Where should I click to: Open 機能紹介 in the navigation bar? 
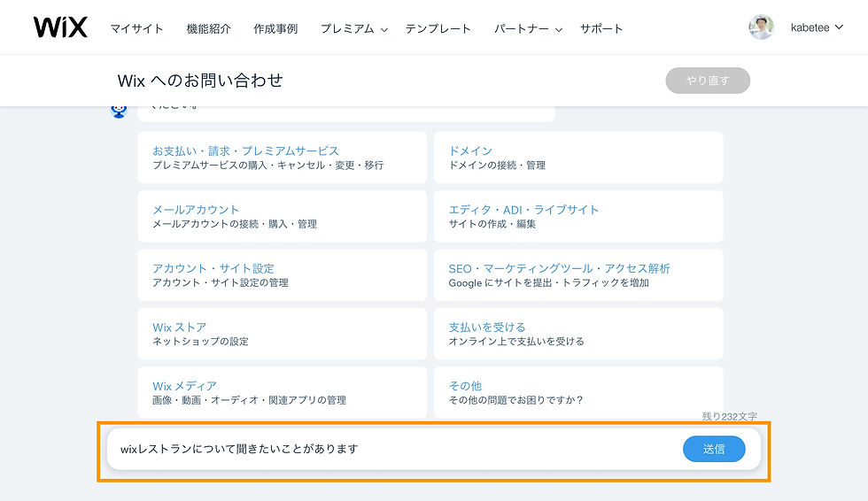pos(209,28)
